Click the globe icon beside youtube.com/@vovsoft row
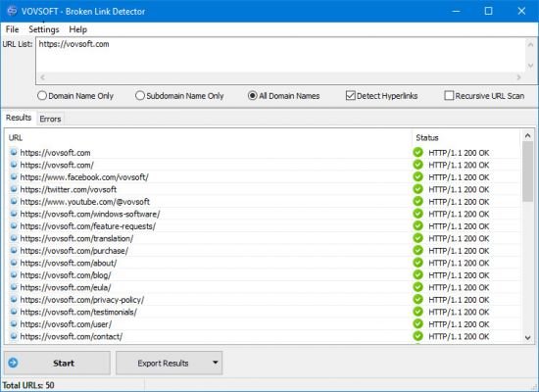 click(x=14, y=201)
